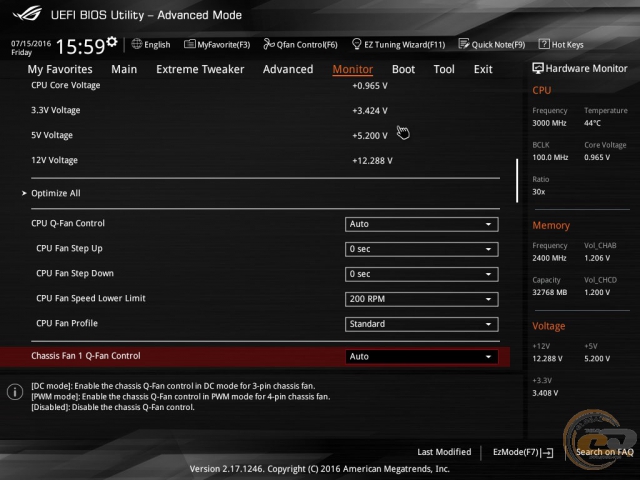This screenshot has height=480, width=640.
Task: Click the 2400 MHz memory frequency value
Action: pos(549,258)
